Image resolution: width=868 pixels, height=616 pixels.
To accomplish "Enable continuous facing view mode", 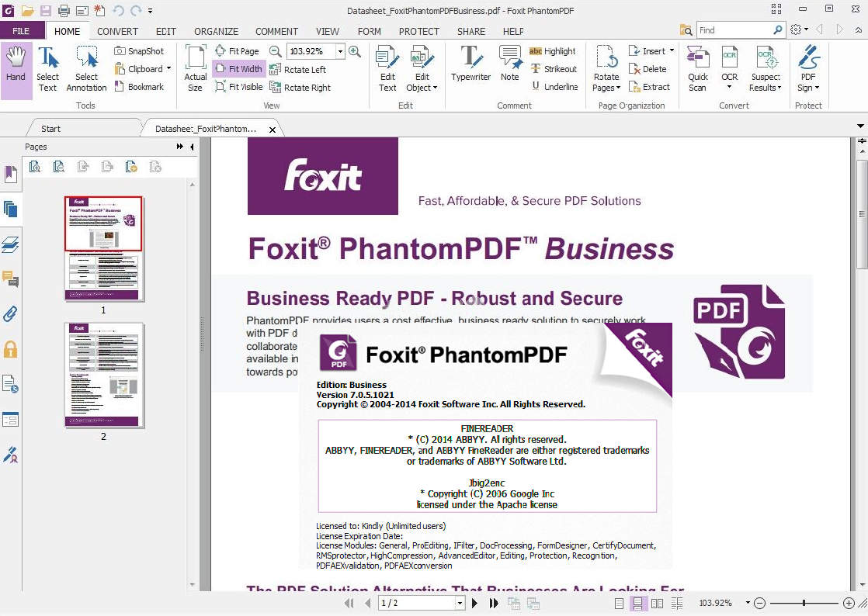I will click(x=676, y=604).
